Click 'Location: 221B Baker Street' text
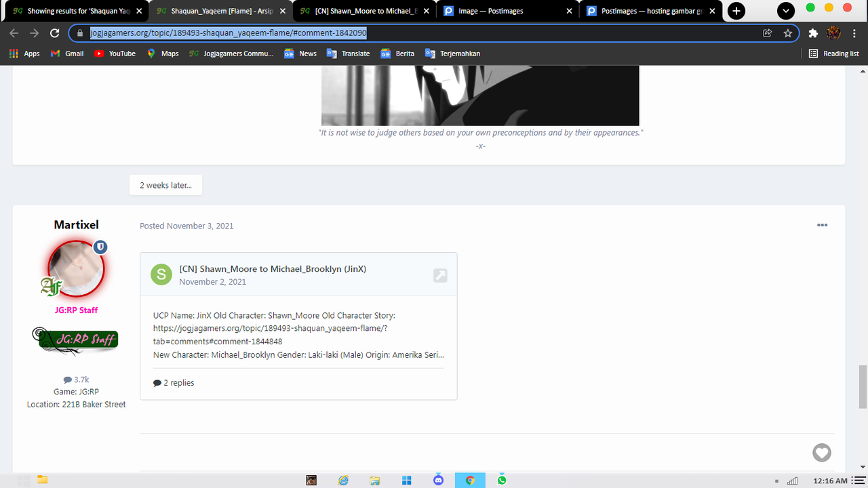Viewport: 868px width, 488px height. 76,405
